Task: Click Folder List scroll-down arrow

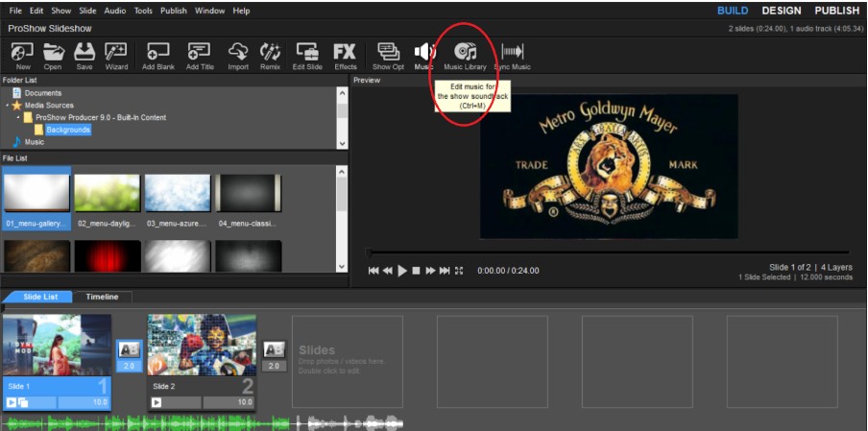Action: tap(343, 143)
